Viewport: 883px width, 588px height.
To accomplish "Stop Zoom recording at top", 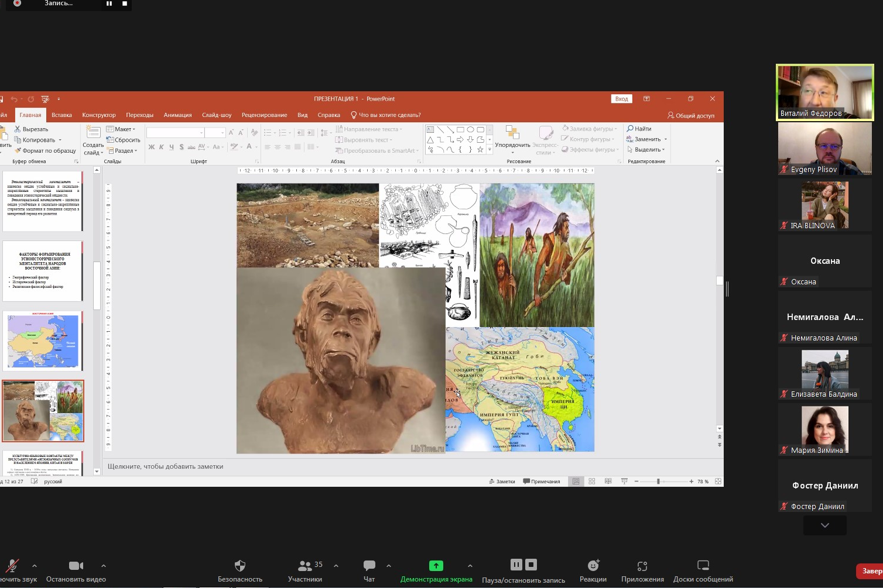I will click(125, 4).
